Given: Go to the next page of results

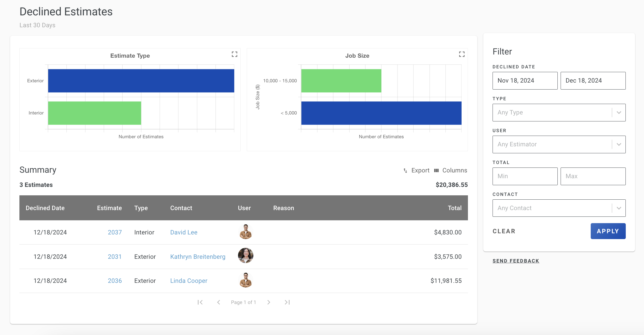Looking at the screenshot, I should pos(269,302).
